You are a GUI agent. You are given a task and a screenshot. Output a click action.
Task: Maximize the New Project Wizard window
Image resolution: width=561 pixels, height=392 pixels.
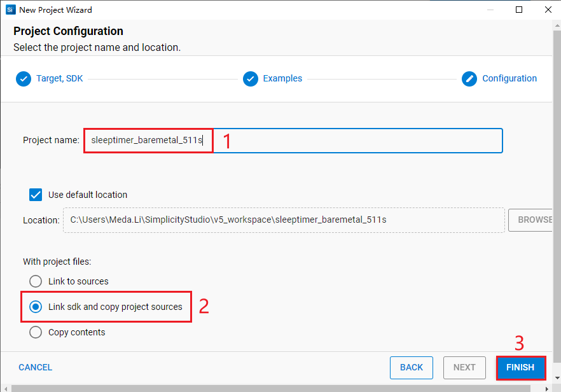click(x=519, y=10)
